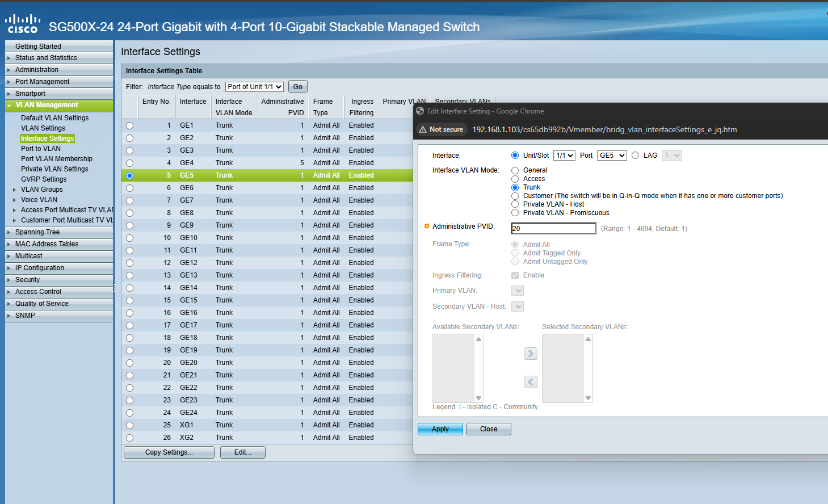828x504 pixels.
Task: Open the interface type filter dropdown
Action: coord(254,86)
